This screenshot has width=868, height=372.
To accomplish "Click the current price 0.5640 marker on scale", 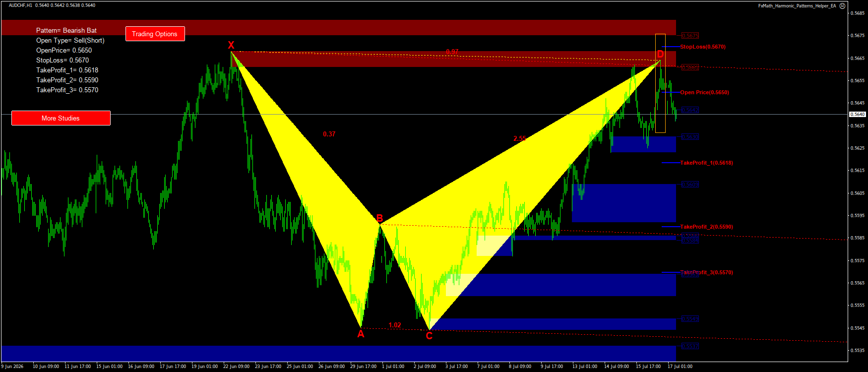I will (858, 114).
